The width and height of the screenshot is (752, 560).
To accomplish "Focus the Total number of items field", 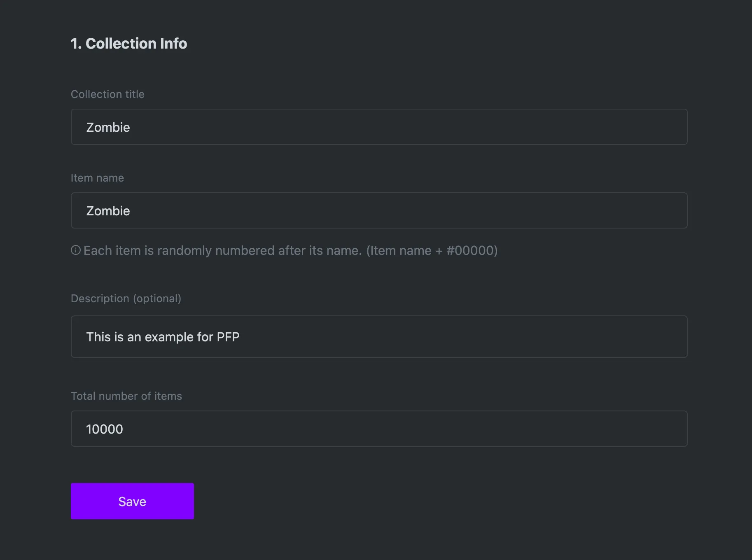I will pos(379,429).
